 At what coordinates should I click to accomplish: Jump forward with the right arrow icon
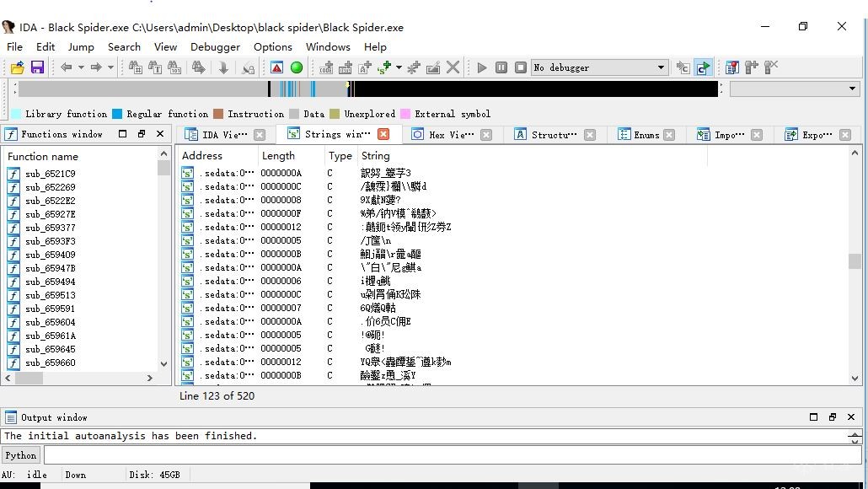96,67
